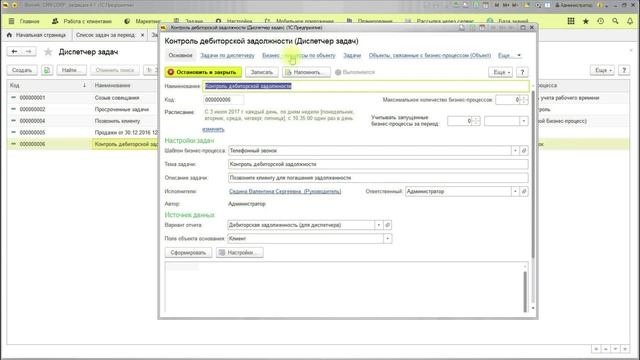Go forward with the right arrow button
This screenshot has width=640, height=360.
[x=29, y=51]
